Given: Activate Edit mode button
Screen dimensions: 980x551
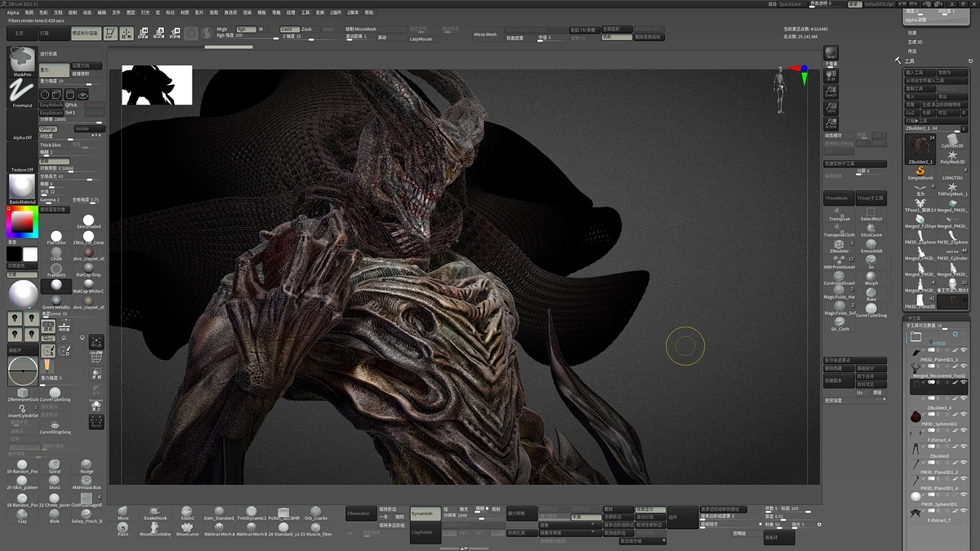Looking at the screenshot, I should click(x=110, y=33).
